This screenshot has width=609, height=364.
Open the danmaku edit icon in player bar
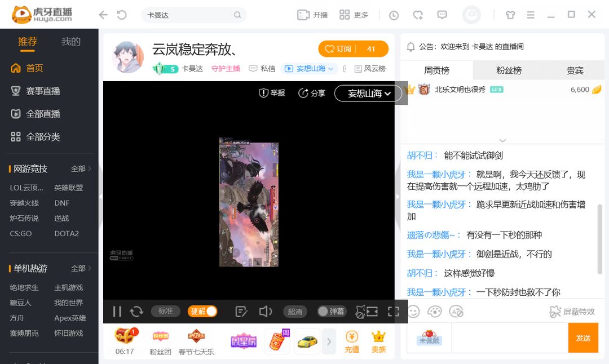[241, 311]
